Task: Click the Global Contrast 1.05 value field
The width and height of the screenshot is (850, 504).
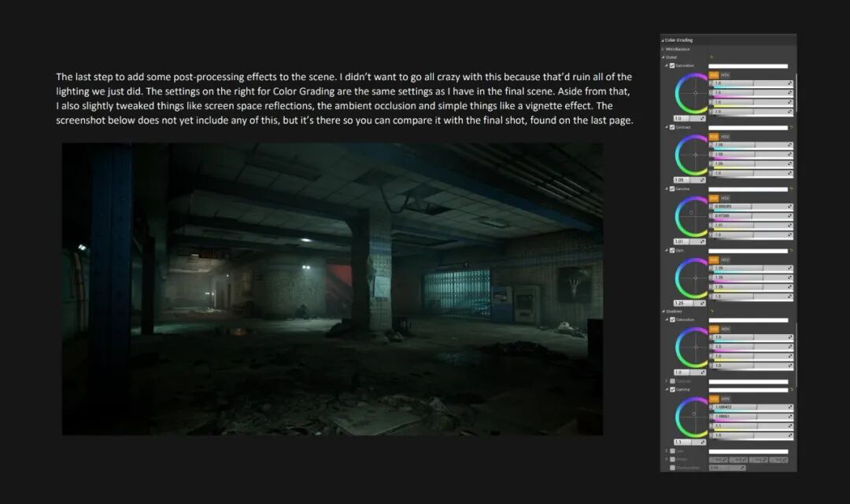Action: 689,180
